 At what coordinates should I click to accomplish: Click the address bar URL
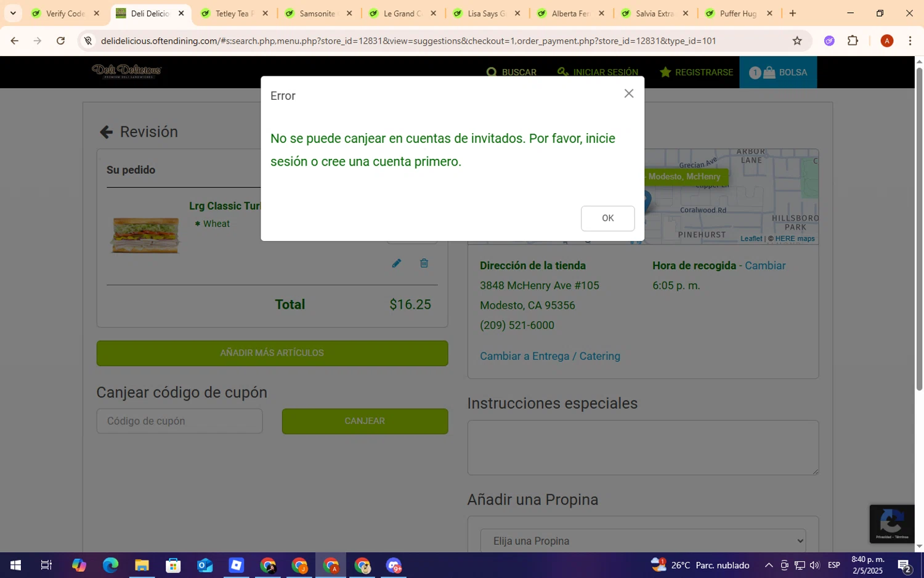tap(408, 41)
